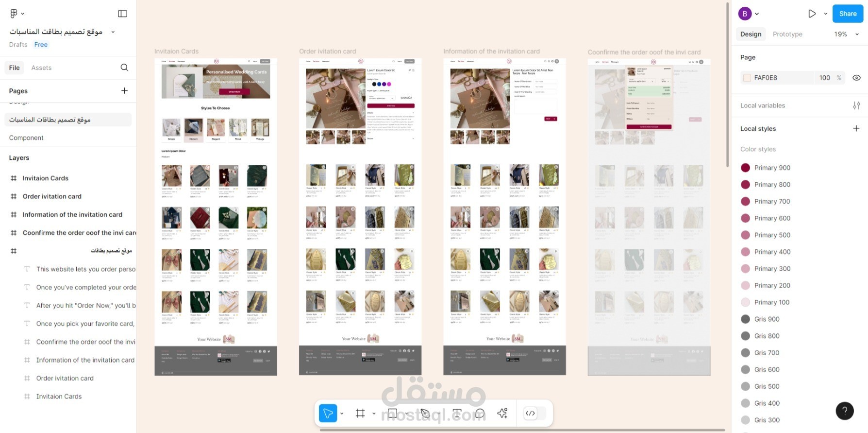868x433 pixels.
Task: Select the Text tool
Action: point(457,413)
